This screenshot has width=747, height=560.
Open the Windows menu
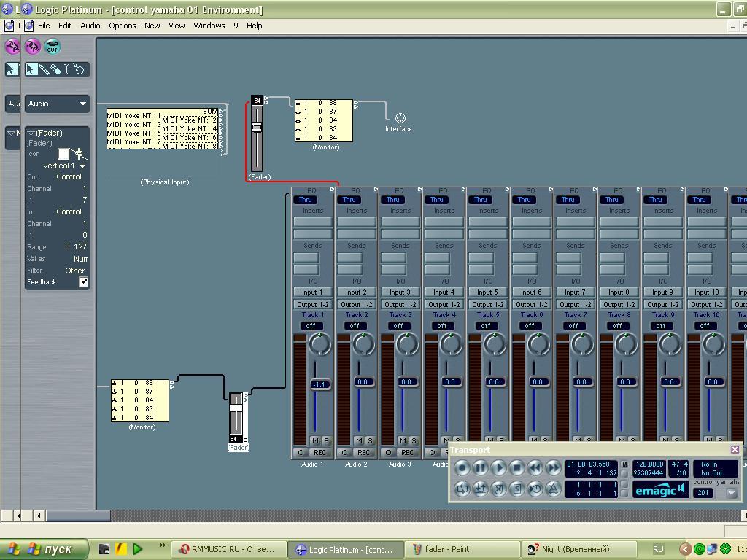click(x=209, y=26)
